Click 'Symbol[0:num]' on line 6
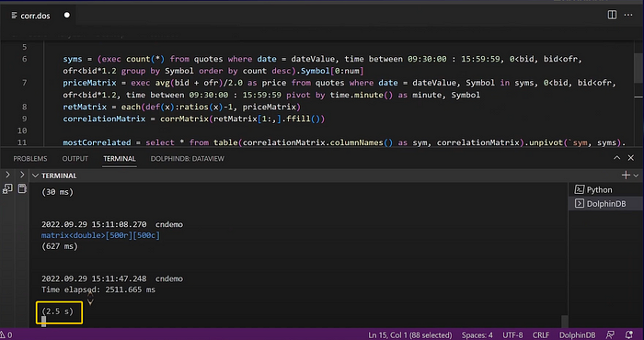The image size is (644, 340). click(332, 71)
